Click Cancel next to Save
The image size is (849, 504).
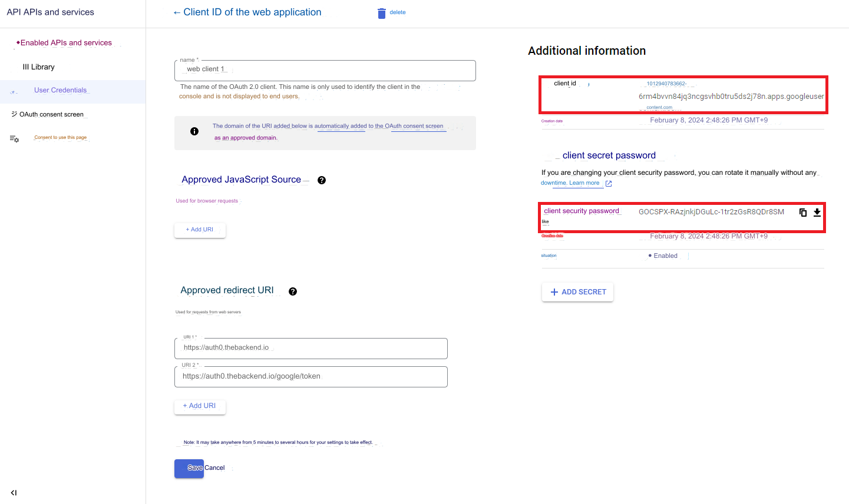[215, 468]
